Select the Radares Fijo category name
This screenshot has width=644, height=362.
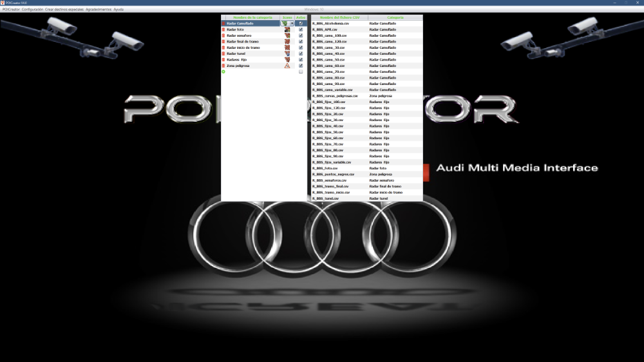pyautogui.click(x=237, y=59)
